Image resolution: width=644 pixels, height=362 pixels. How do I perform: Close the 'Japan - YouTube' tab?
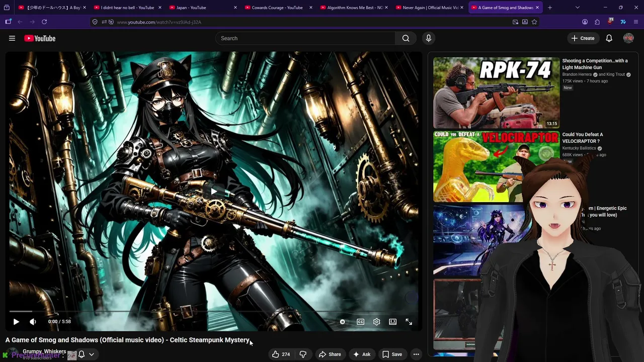pos(235,8)
